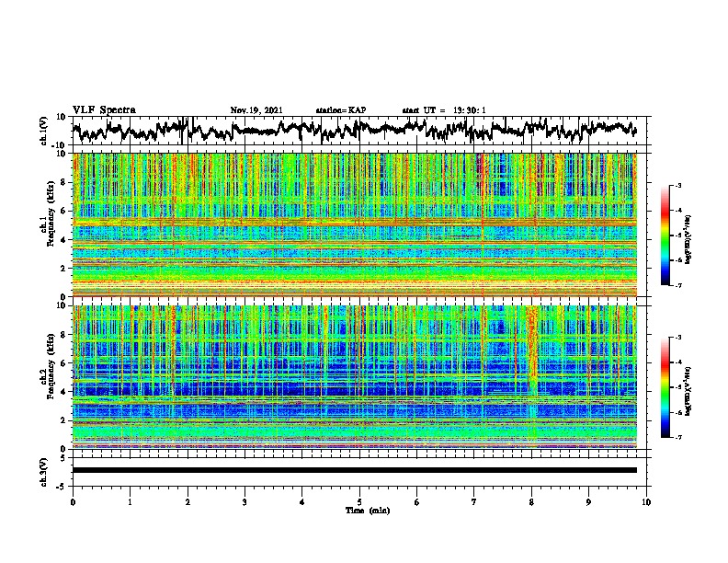Click the "6" kHz tick on ch.2 spectrogram
The width and height of the screenshot is (728, 563).
pyautogui.click(x=64, y=363)
